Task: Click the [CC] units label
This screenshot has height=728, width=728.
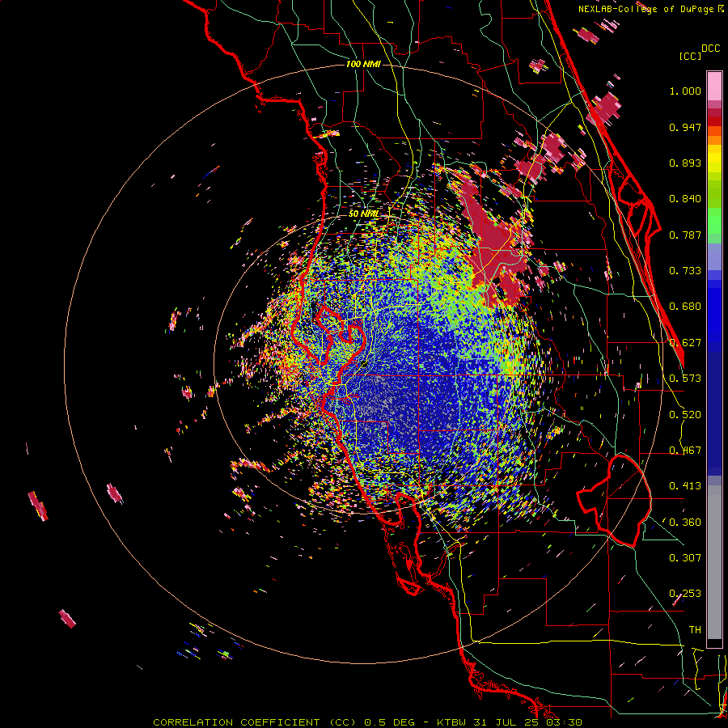Action: pyautogui.click(x=690, y=56)
